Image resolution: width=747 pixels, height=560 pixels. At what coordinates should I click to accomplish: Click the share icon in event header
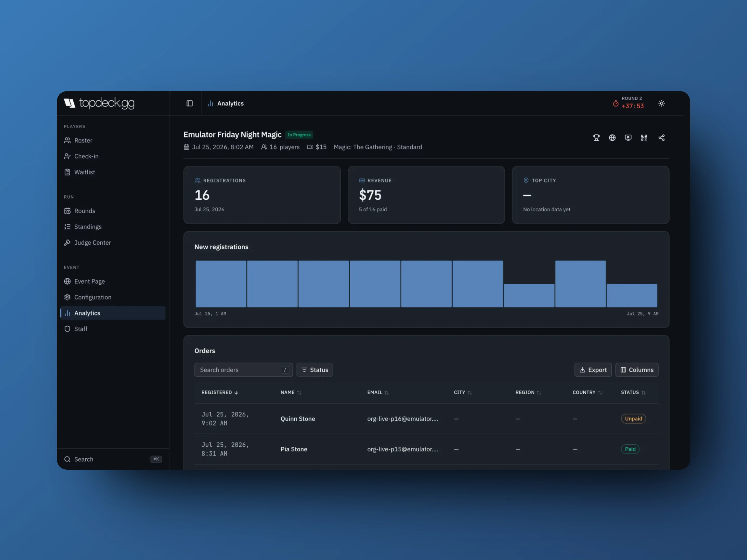(x=662, y=138)
